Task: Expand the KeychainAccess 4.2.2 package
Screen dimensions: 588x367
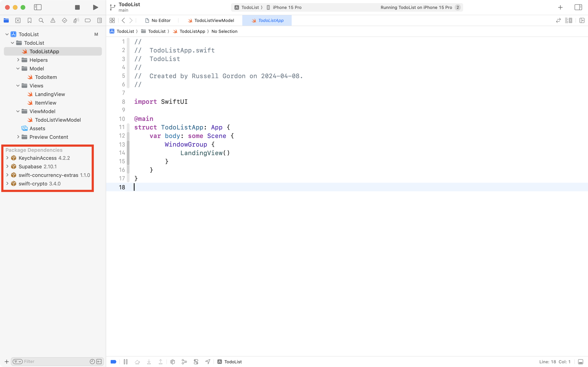Action: click(7, 158)
